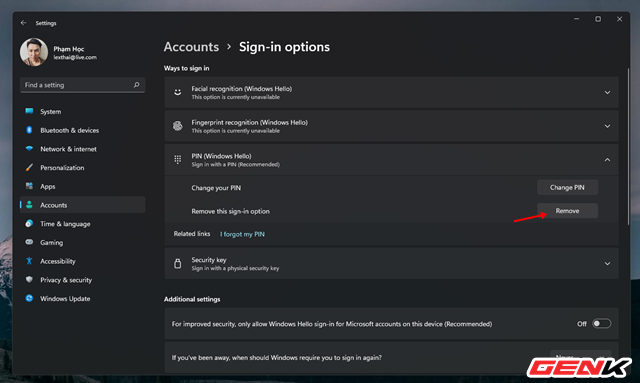Click 'If you've been away' setting row text

277,358
